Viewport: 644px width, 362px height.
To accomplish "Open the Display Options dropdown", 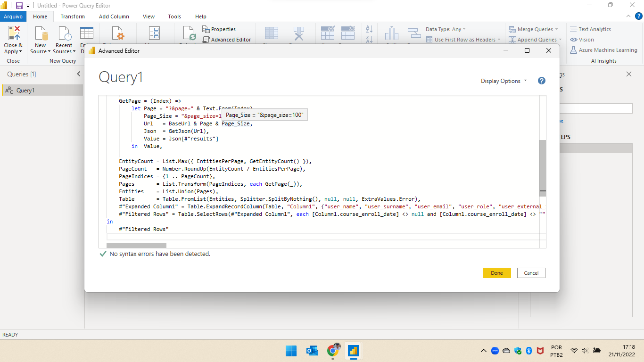I will point(504,81).
